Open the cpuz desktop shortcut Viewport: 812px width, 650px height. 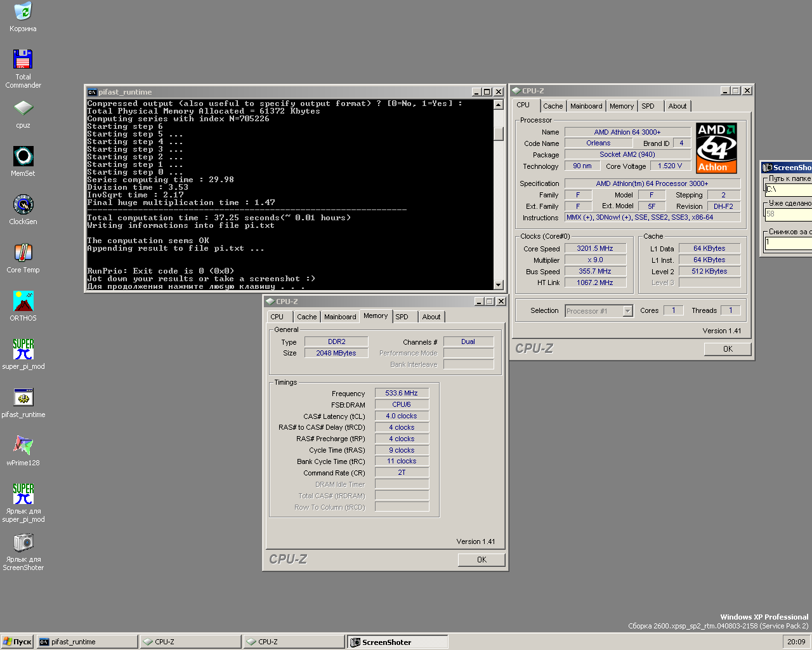[23, 114]
